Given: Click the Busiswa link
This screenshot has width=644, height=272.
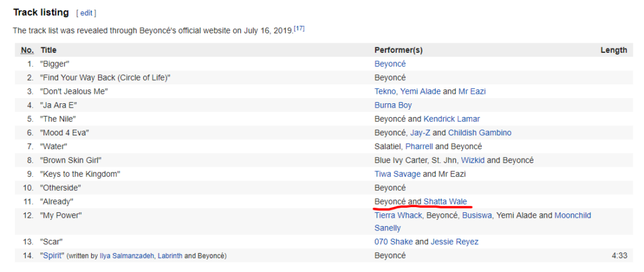Looking at the screenshot, I should pos(477,215).
